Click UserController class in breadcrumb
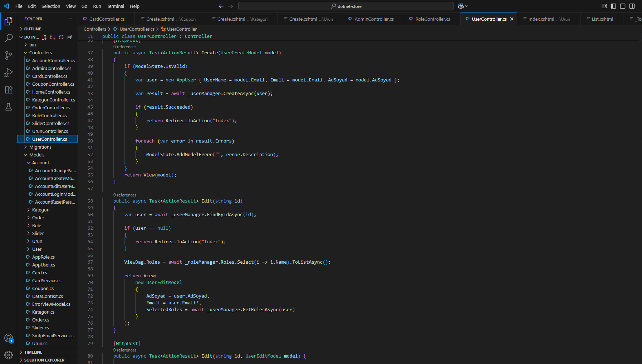Screen dimensions: 642x364 pos(181,29)
